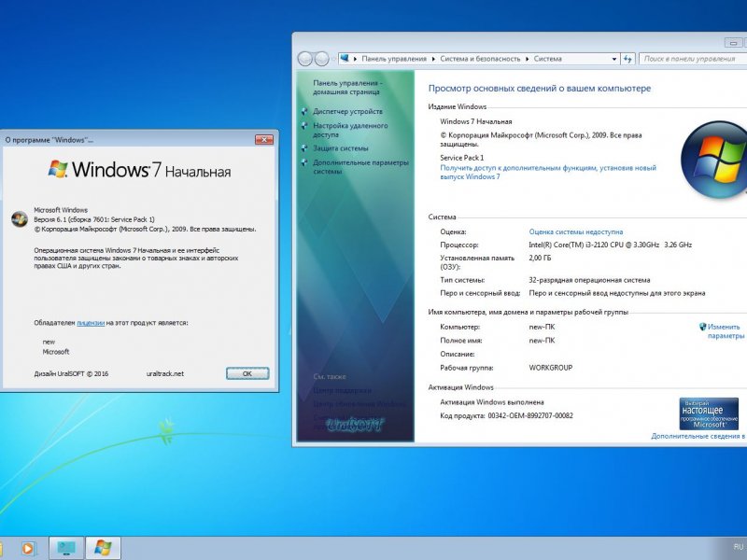Click Дизайн UralSOFT © 2016 text
The height and width of the screenshot is (560, 747).
71,374
